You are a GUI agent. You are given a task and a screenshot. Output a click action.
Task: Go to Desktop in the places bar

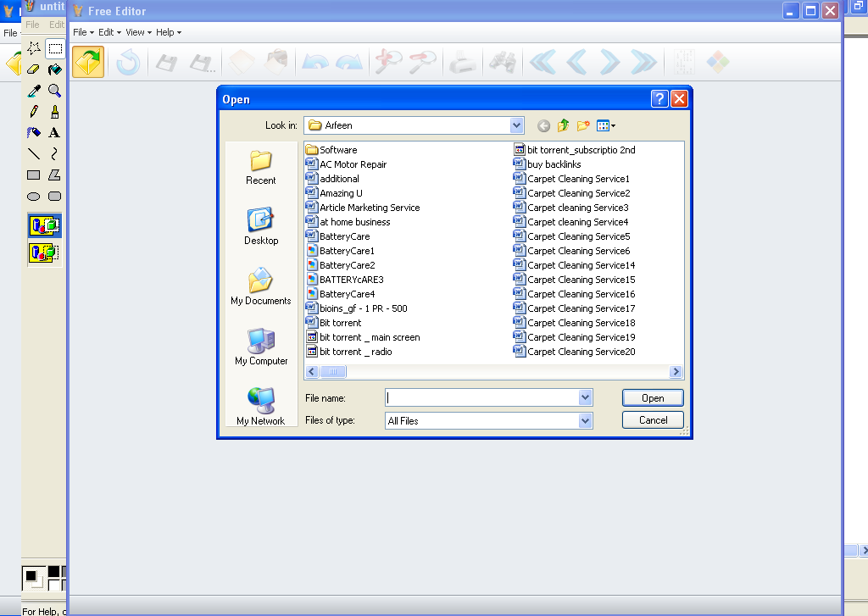click(x=260, y=226)
